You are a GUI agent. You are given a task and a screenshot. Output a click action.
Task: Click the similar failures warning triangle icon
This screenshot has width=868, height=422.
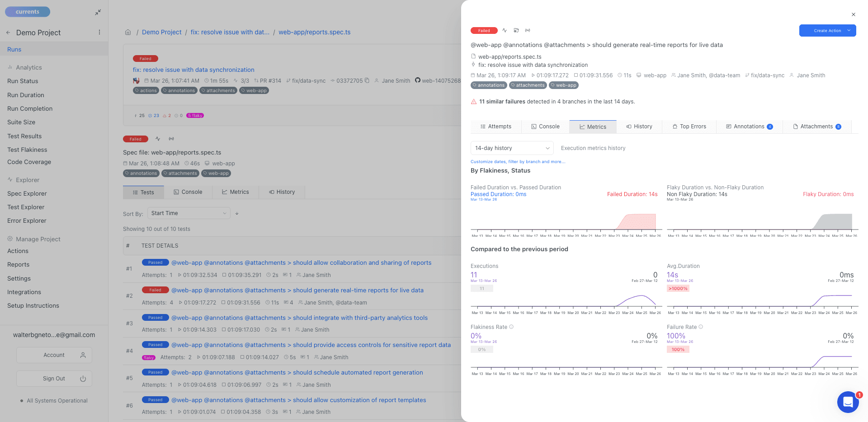click(x=474, y=102)
